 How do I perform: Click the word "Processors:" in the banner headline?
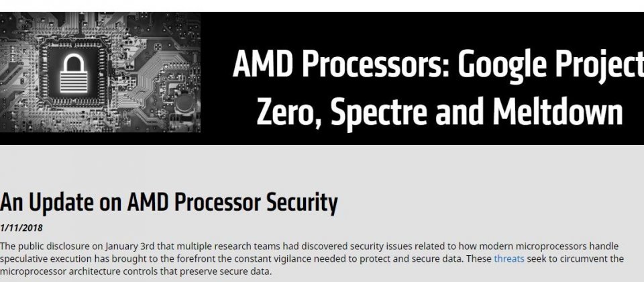tap(375, 64)
